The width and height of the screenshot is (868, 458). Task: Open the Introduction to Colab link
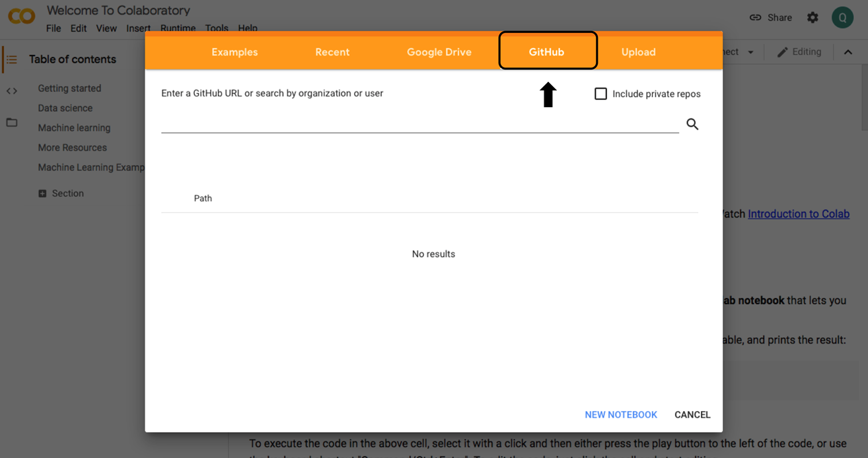[x=798, y=214]
